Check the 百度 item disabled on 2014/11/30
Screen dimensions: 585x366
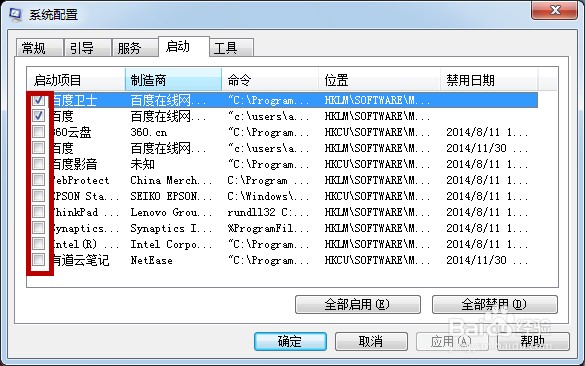(38, 148)
